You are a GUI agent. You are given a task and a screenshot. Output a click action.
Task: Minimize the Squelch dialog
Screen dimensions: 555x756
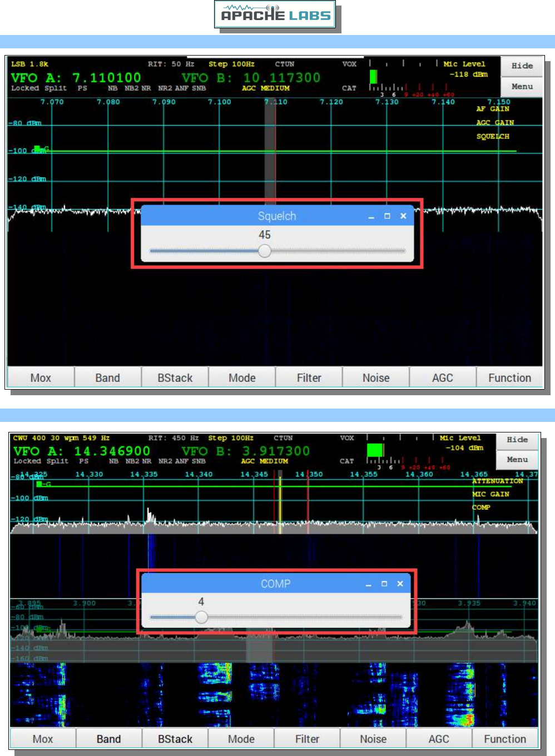tap(371, 217)
